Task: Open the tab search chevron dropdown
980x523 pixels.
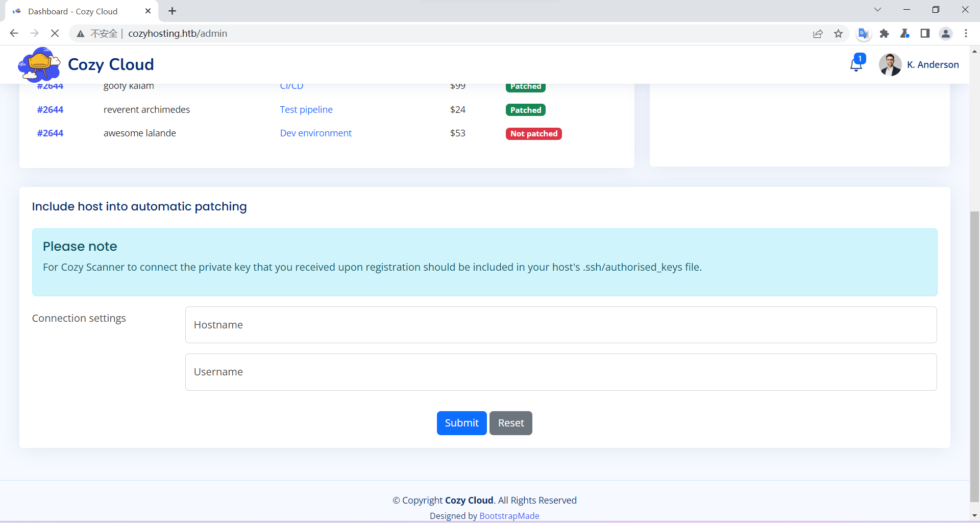Action: 878,9
